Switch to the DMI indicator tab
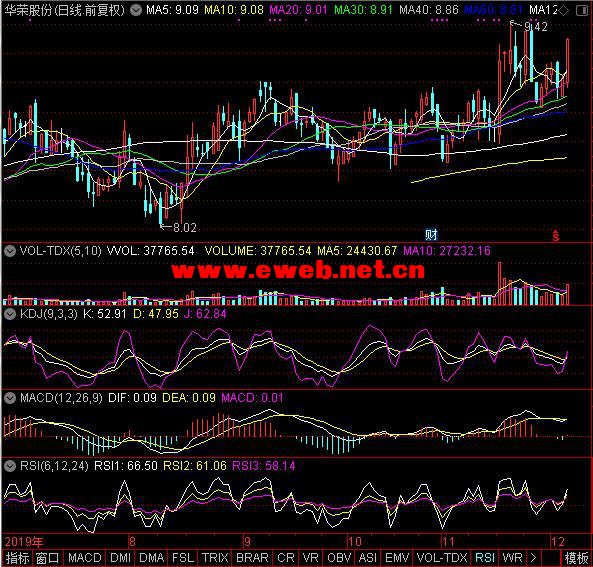Image resolution: width=593 pixels, height=567 pixels. (120, 558)
